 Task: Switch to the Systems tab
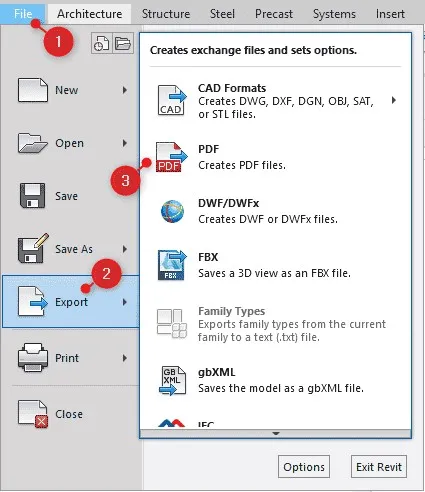click(334, 14)
